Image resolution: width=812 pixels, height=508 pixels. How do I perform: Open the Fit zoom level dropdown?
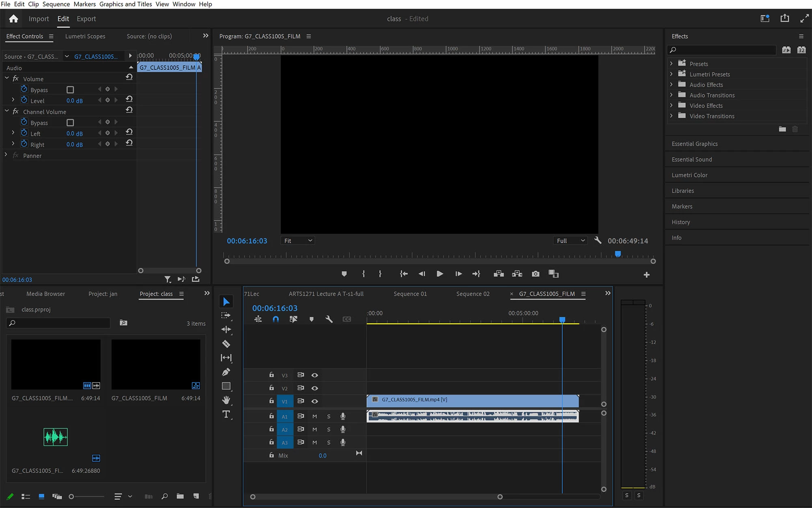pyautogui.click(x=298, y=241)
